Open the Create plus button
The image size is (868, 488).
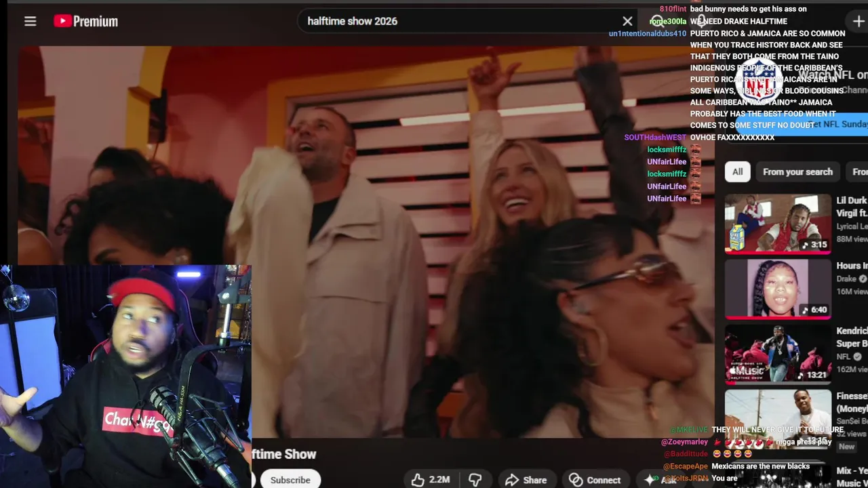coord(859,21)
